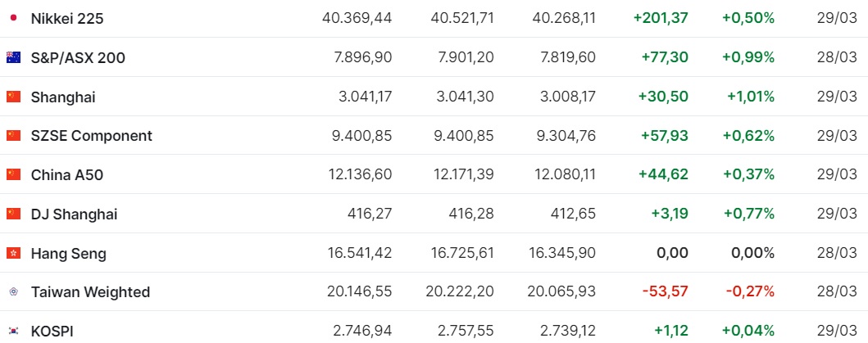Click the China flag icon beside Shanghai
The height and width of the screenshot is (343, 868).
tap(13, 97)
